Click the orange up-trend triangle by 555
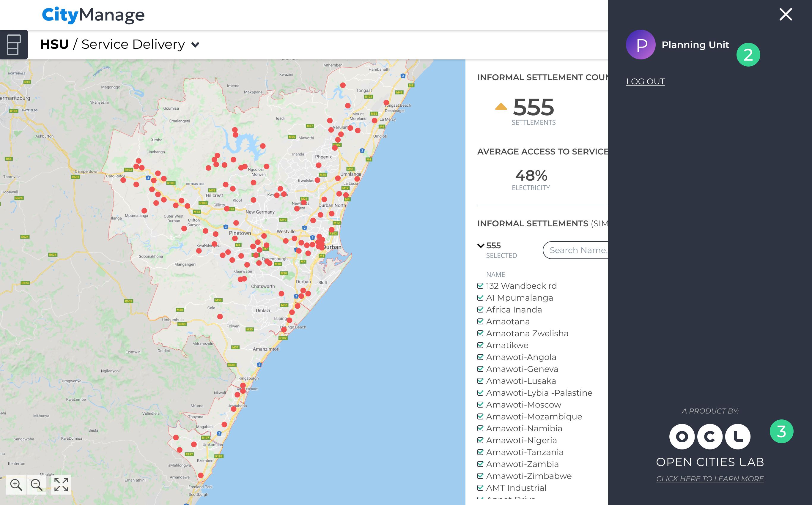Image resolution: width=812 pixels, height=505 pixels. pyautogui.click(x=501, y=106)
